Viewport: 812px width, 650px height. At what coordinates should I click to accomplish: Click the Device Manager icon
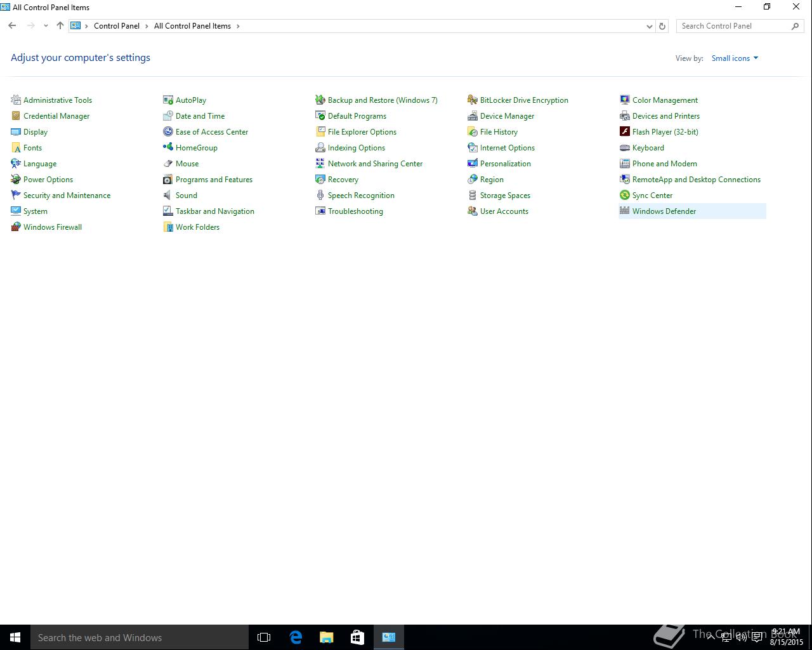(x=473, y=116)
